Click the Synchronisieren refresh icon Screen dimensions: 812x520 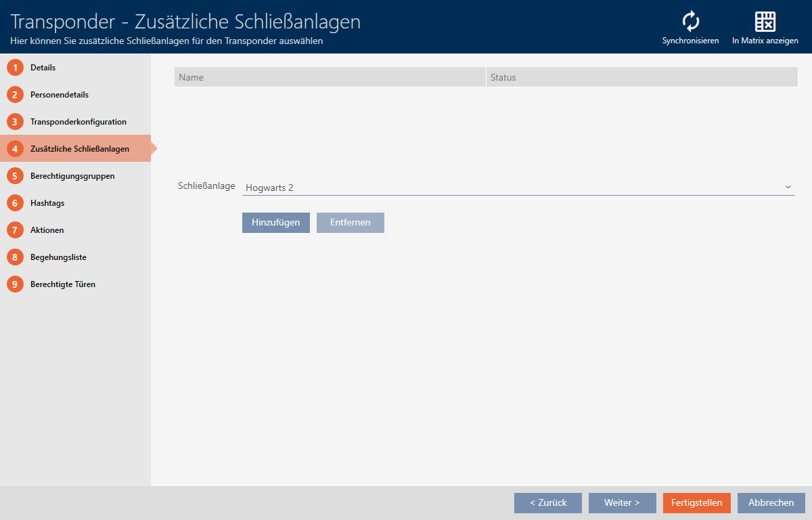pyautogui.click(x=690, y=22)
